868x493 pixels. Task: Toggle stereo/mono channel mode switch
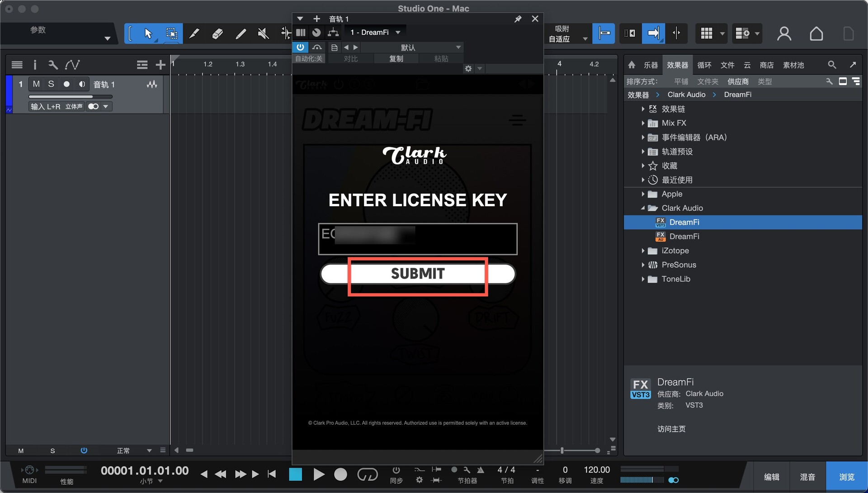pos(93,107)
